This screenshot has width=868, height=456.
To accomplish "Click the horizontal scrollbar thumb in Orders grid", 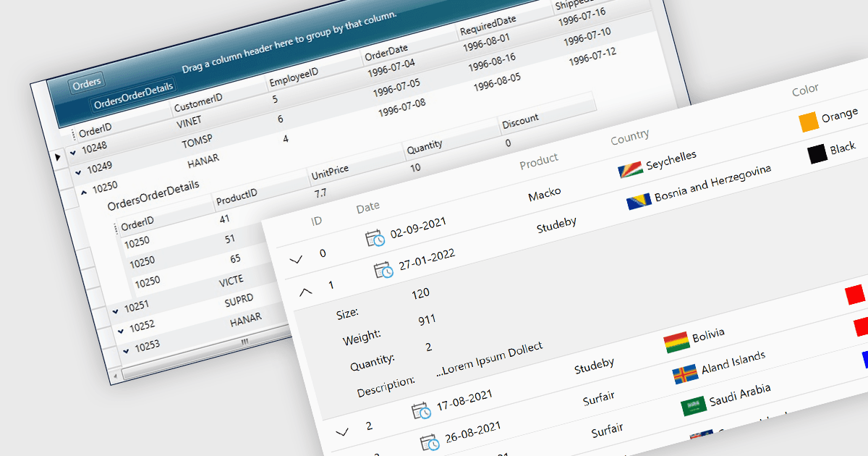I will [x=244, y=341].
